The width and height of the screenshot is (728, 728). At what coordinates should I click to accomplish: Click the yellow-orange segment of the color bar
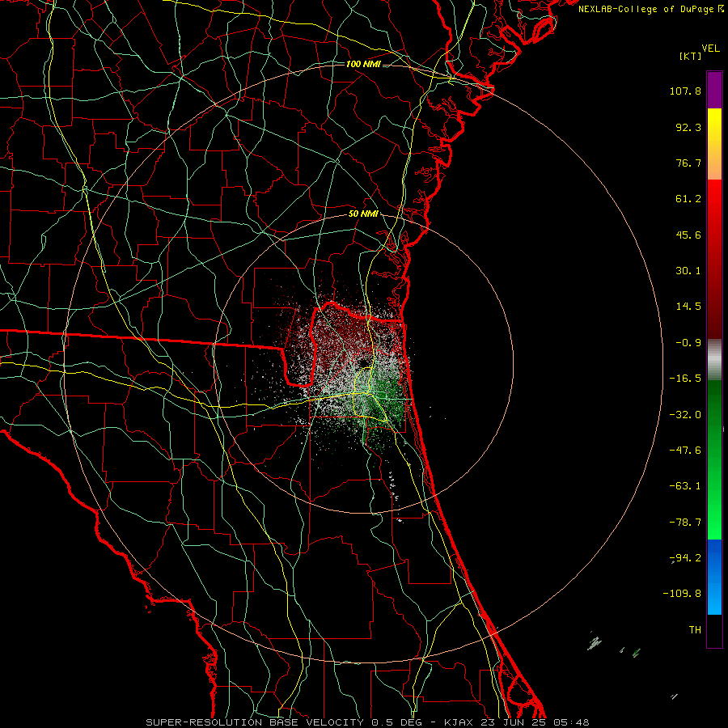click(x=714, y=144)
